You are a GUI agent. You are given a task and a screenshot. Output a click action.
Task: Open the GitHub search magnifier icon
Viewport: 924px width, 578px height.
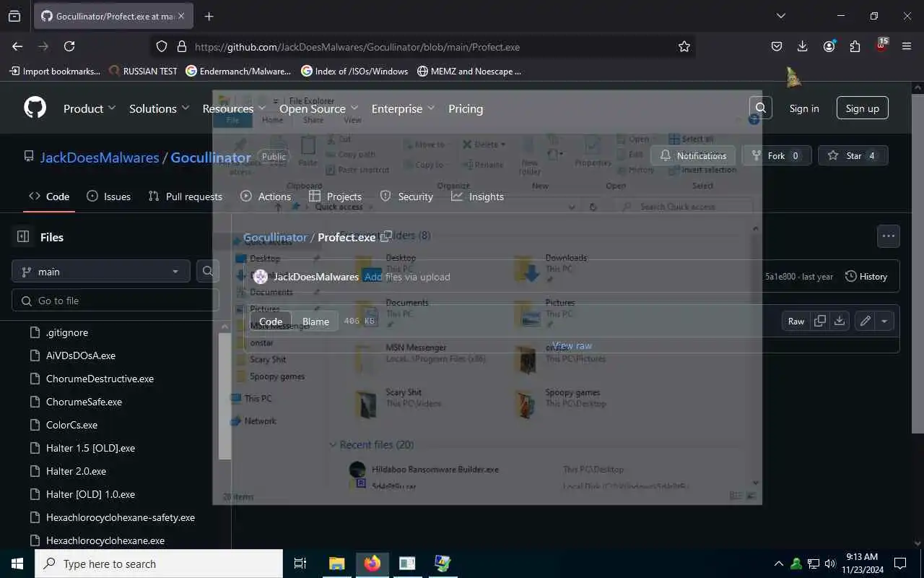pos(761,108)
